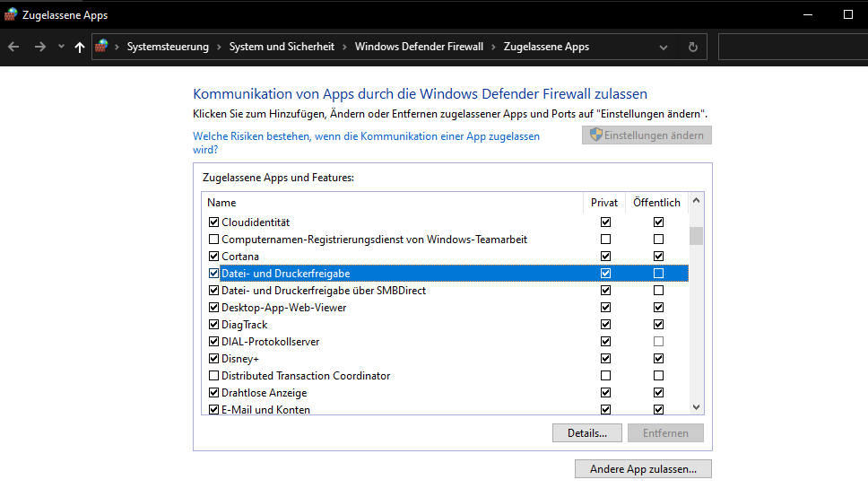868x497 pixels.
Task: Open Windows Defender Firewall breadcrumb
Action: [419, 47]
